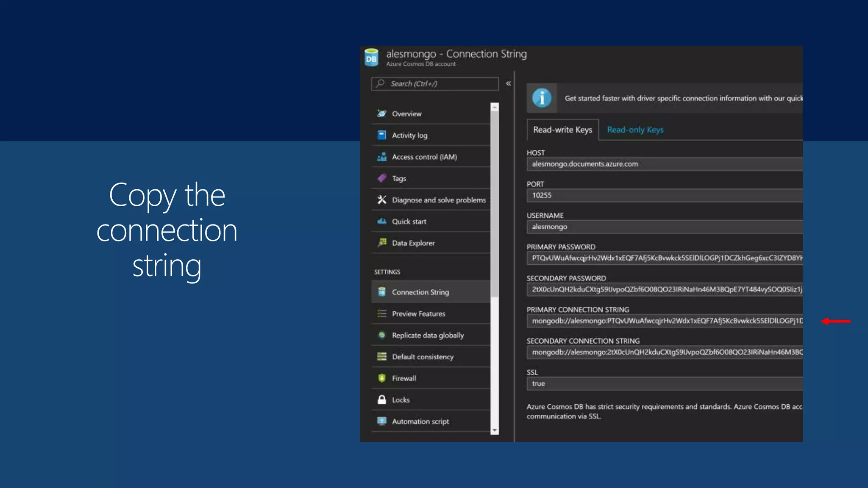Click the Activity log book icon
This screenshot has height=488, width=868.
[x=381, y=135]
